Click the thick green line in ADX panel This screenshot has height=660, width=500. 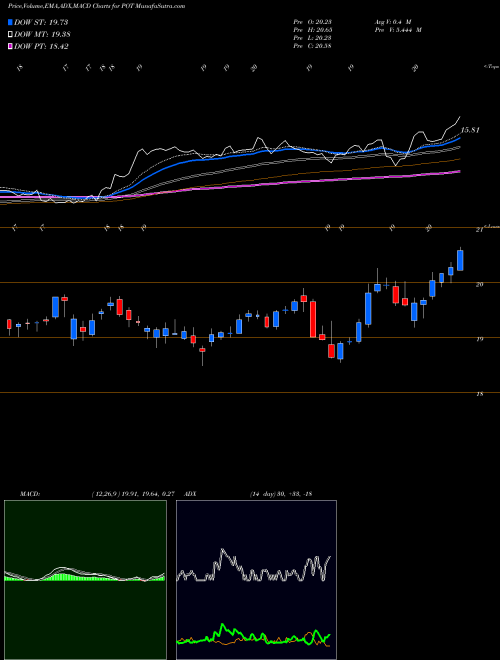253,632
